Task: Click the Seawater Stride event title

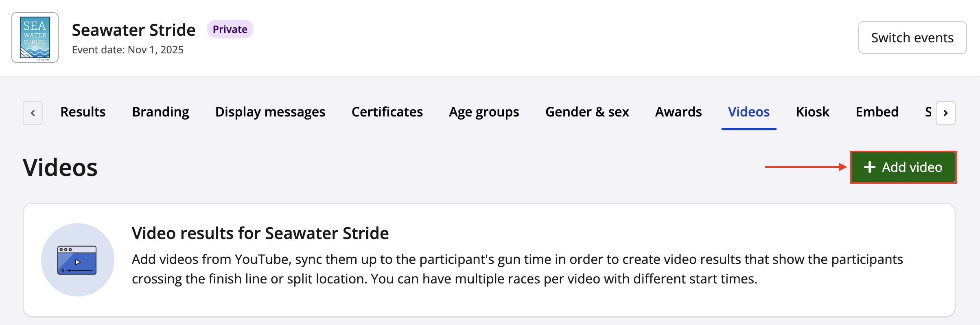Action: 133,30
